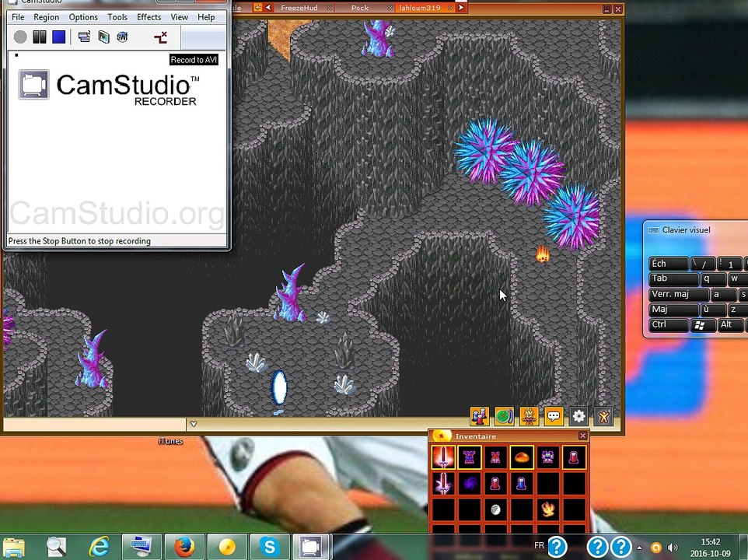The height and width of the screenshot is (560, 748).
Task: Close the Inventaire panel
Action: 583,436
